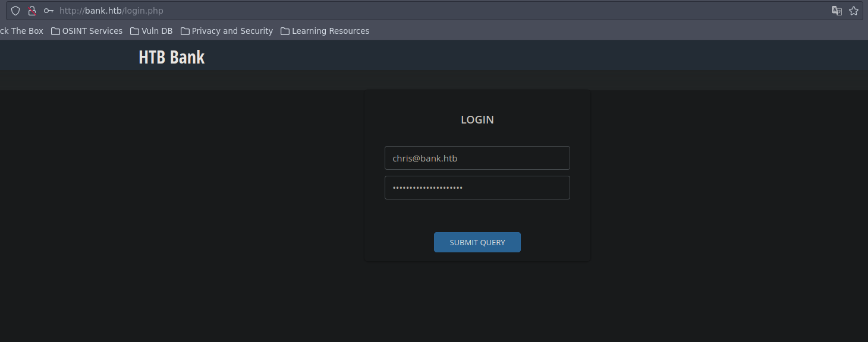Bookmark this page with the star
Viewport: 868px width, 342px height.
[854, 11]
